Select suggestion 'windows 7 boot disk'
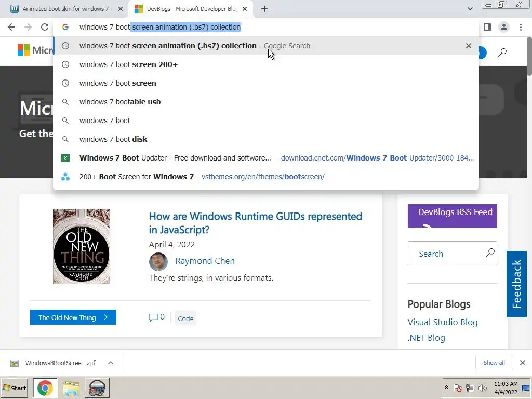The image size is (532, 399). (266, 139)
